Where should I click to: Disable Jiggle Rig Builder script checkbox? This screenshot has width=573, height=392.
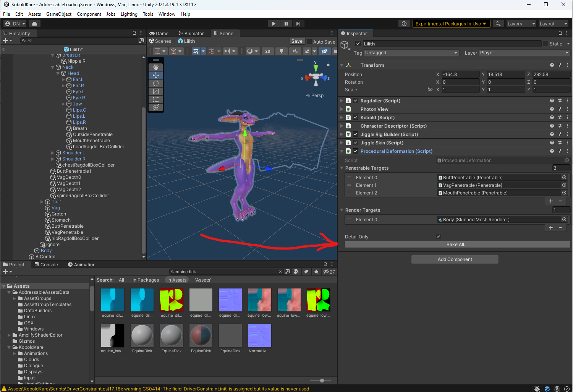coord(356,134)
